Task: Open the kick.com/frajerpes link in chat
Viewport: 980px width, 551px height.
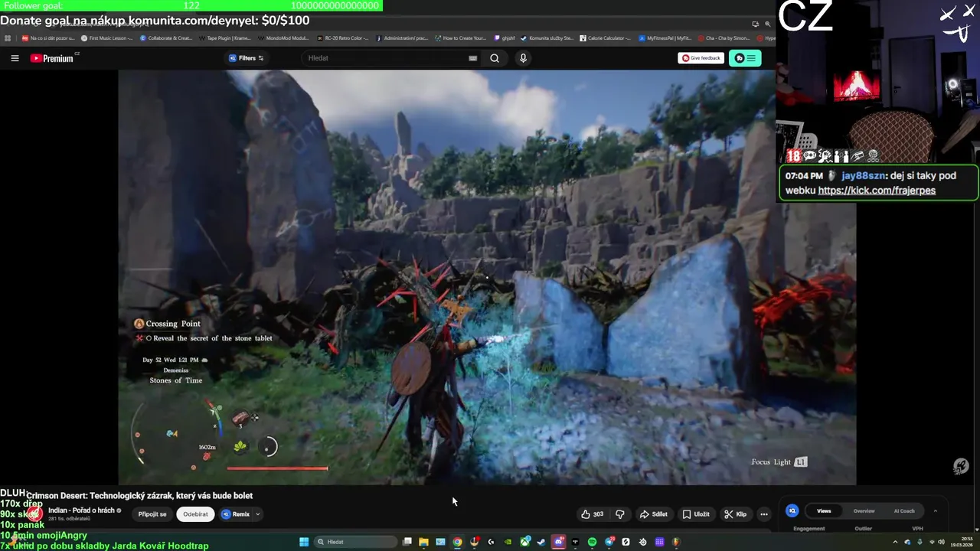Action: coord(877,191)
